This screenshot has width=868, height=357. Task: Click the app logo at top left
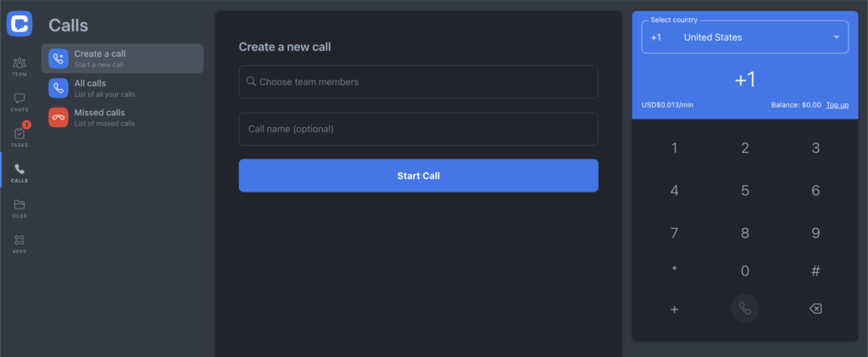[x=19, y=24]
